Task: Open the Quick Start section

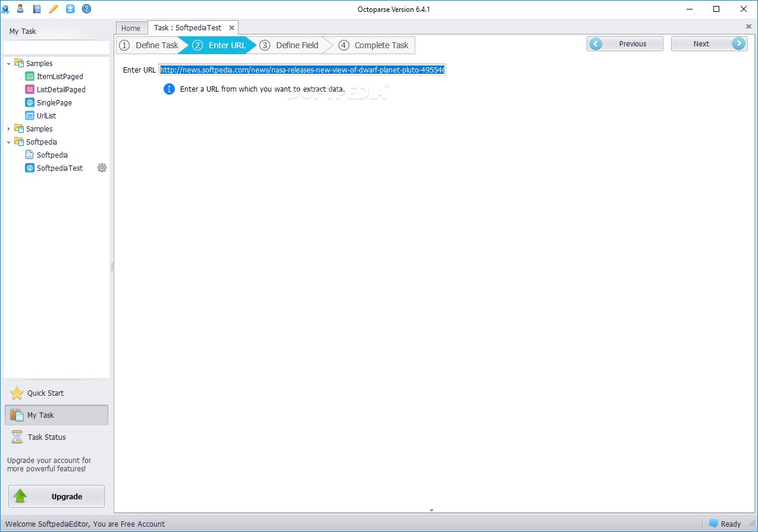Action: pyautogui.click(x=57, y=393)
